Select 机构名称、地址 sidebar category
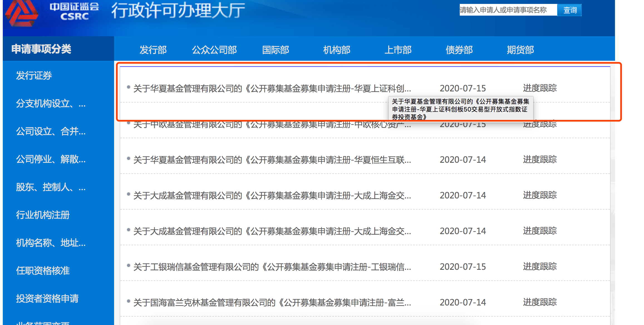Viewport: 644px width, 325px height. pyautogui.click(x=51, y=243)
